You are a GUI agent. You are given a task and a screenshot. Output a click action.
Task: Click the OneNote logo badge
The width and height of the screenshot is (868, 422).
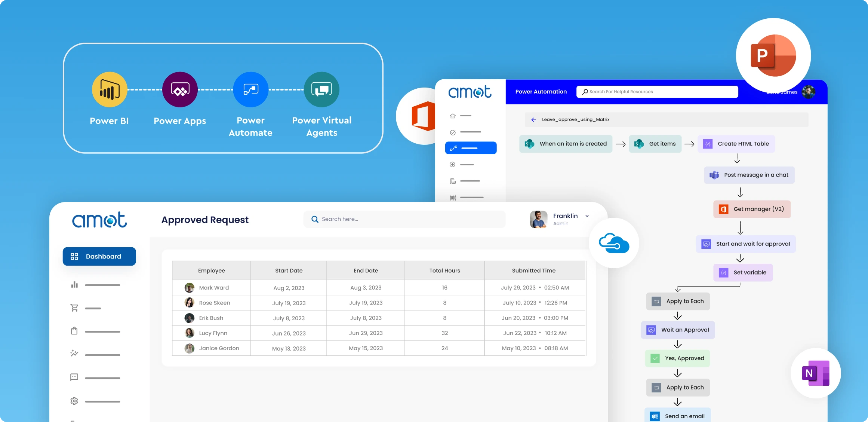coord(816,373)
